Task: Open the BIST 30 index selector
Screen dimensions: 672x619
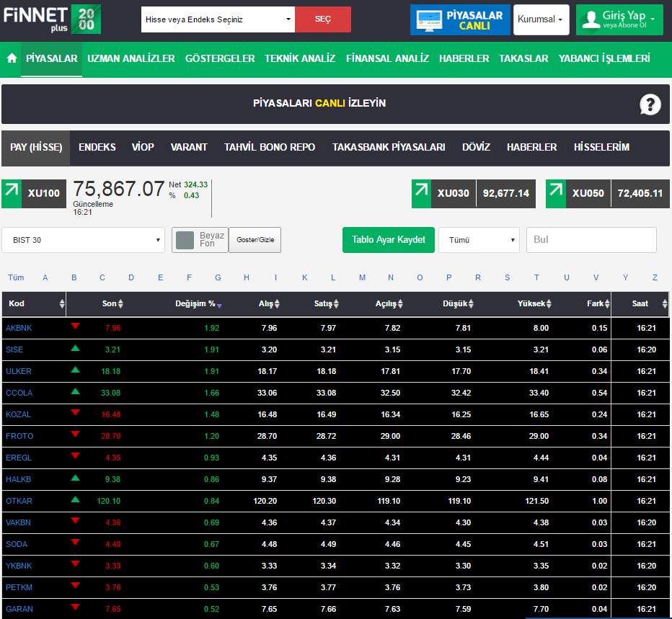Action: point(83,240)
